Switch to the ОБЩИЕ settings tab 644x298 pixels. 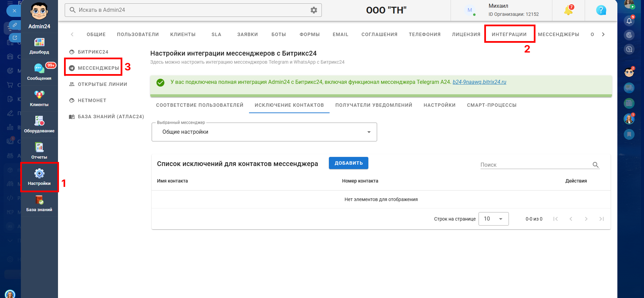tap(96, 34)
